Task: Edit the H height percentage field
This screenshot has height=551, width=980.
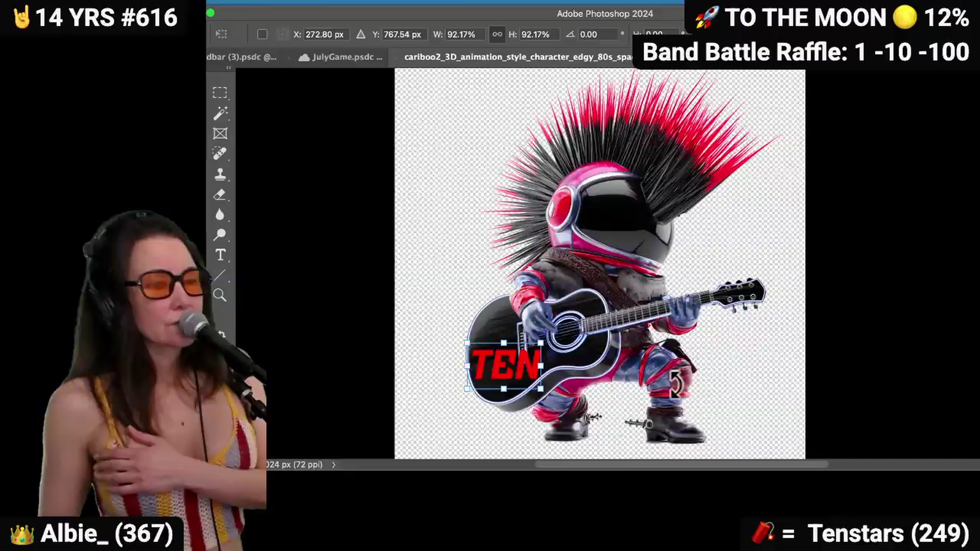Action: click(539, 34)
